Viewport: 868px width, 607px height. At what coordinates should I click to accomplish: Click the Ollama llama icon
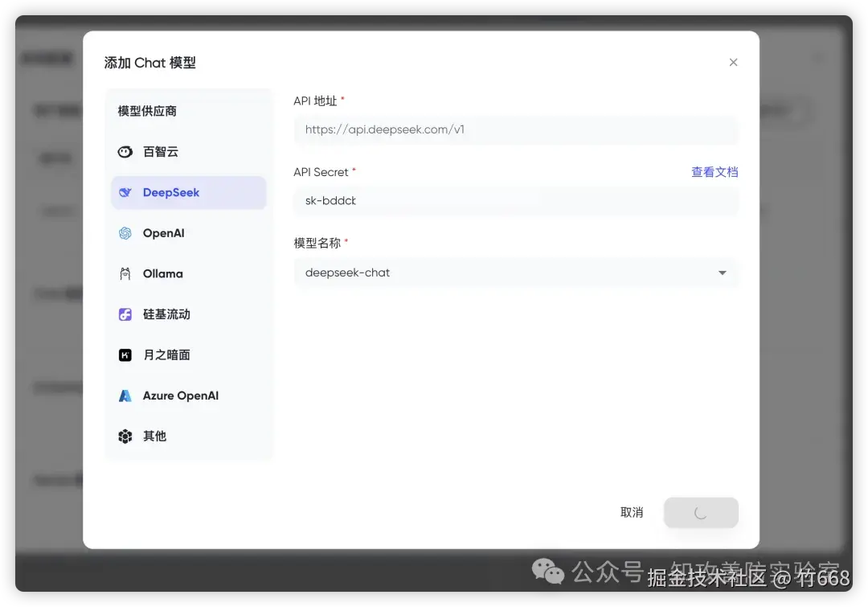[125, 273]
